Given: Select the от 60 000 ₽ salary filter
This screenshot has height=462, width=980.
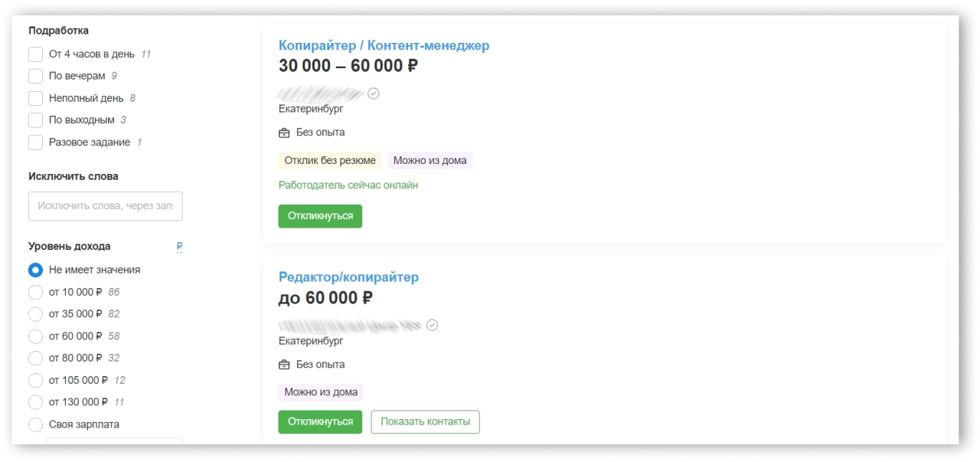Looking at the screenshot, I should pyautogui.click(x=35, y=336).
